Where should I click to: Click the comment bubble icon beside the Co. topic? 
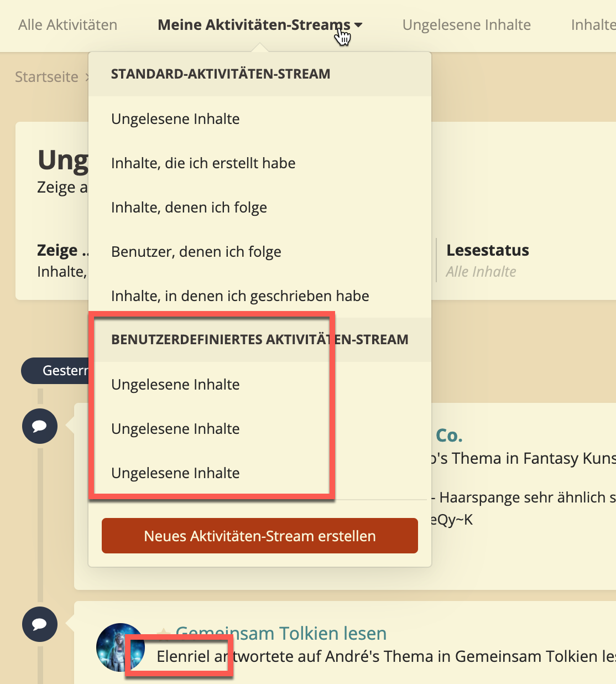[x=40, y=426]
